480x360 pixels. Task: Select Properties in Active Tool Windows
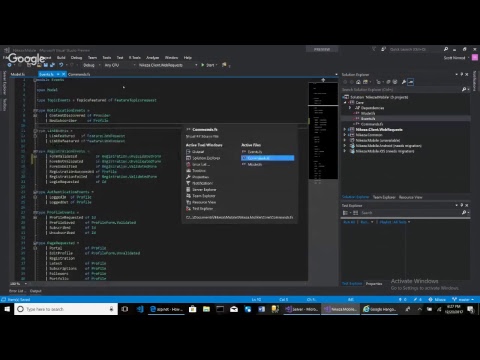(x=200, y=177)
